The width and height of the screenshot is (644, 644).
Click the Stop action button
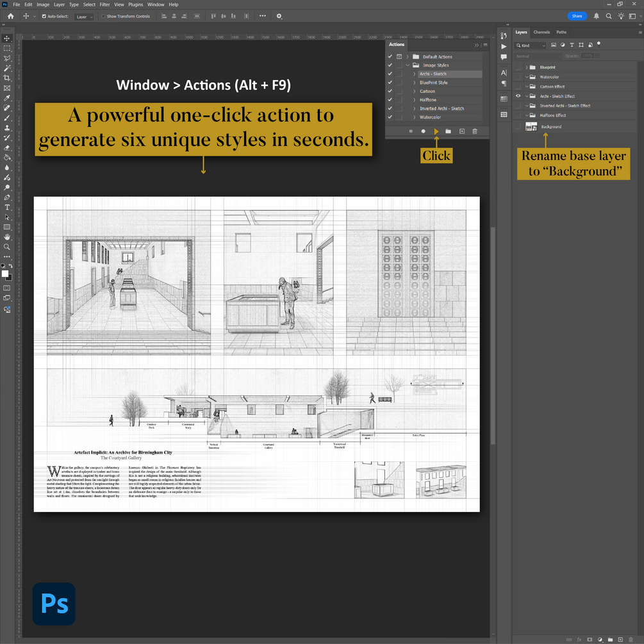pos(410,131)
